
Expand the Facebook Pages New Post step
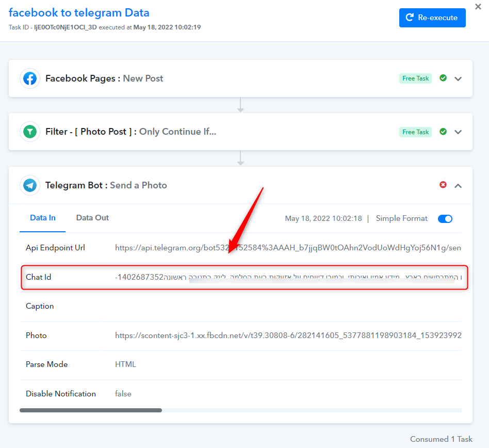(458, 78)
